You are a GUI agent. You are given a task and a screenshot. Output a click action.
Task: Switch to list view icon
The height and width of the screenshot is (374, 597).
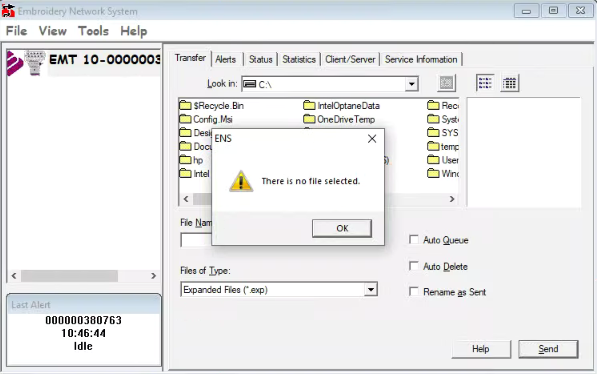point(485,83)
